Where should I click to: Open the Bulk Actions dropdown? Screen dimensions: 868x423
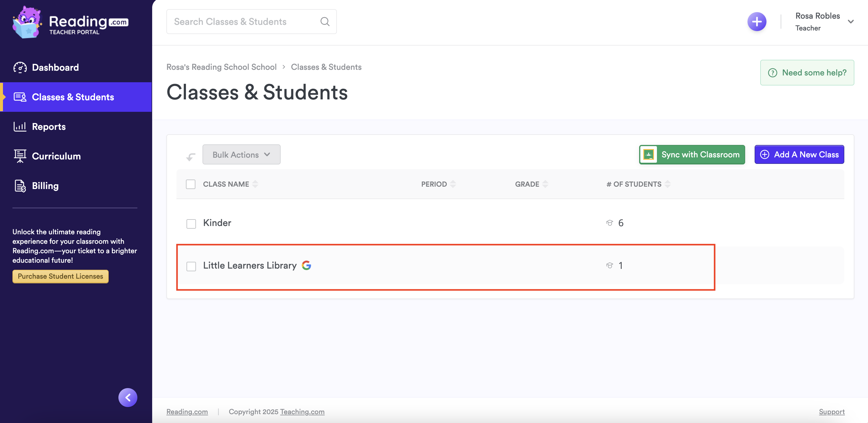click(241, 155)
